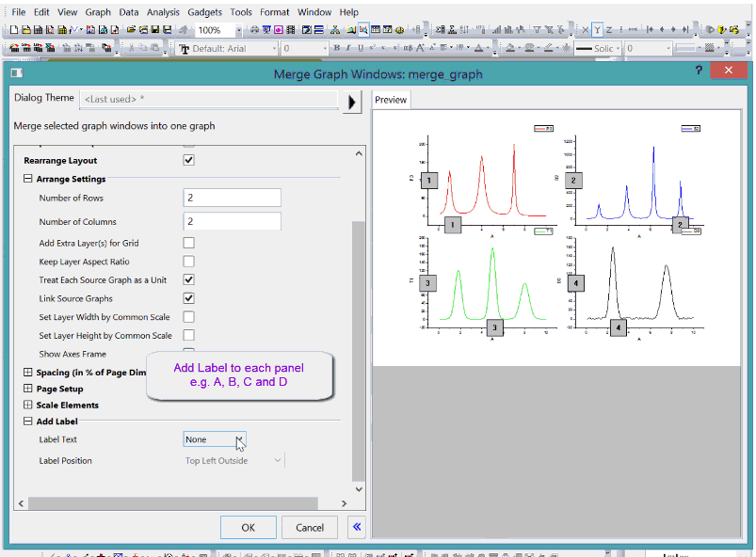The width and height of the screenshot is (756, 557).
Task: Collapse the Arrange Settings section
Action: pyautogui.click(x=28, y=179)
